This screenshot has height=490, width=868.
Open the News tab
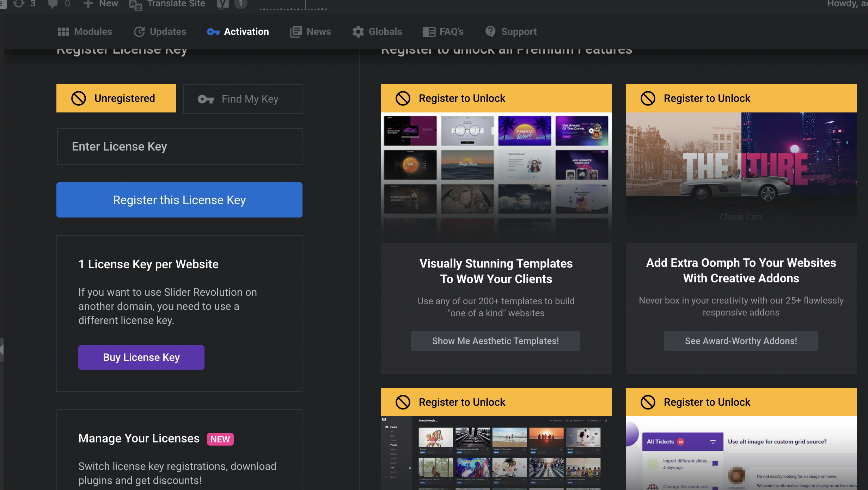pyautogui.click(x=318, y=32)
